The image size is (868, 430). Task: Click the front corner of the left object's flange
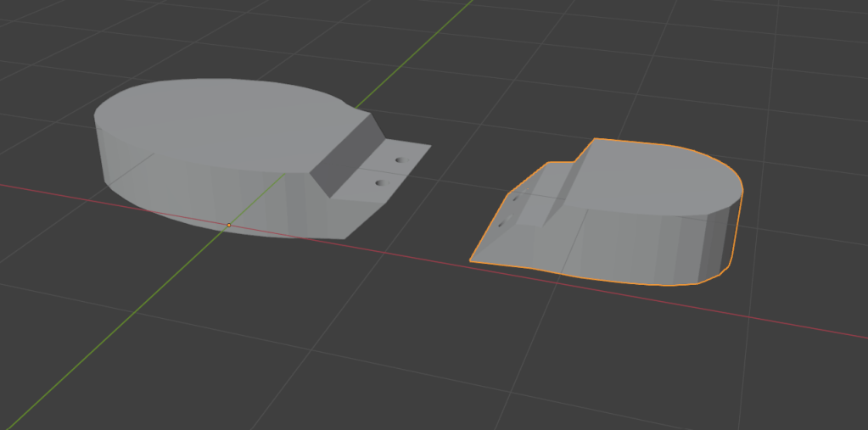tap(343, 237)
